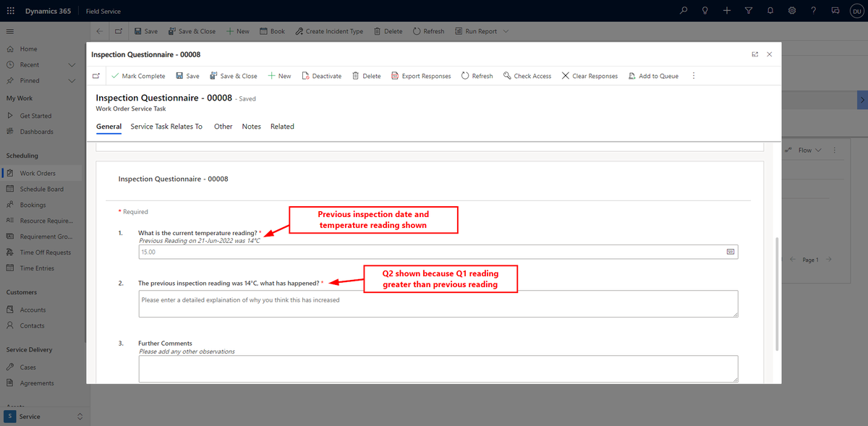
Task: Collapse the site map hamburger menu
Action: click(10, 32)
